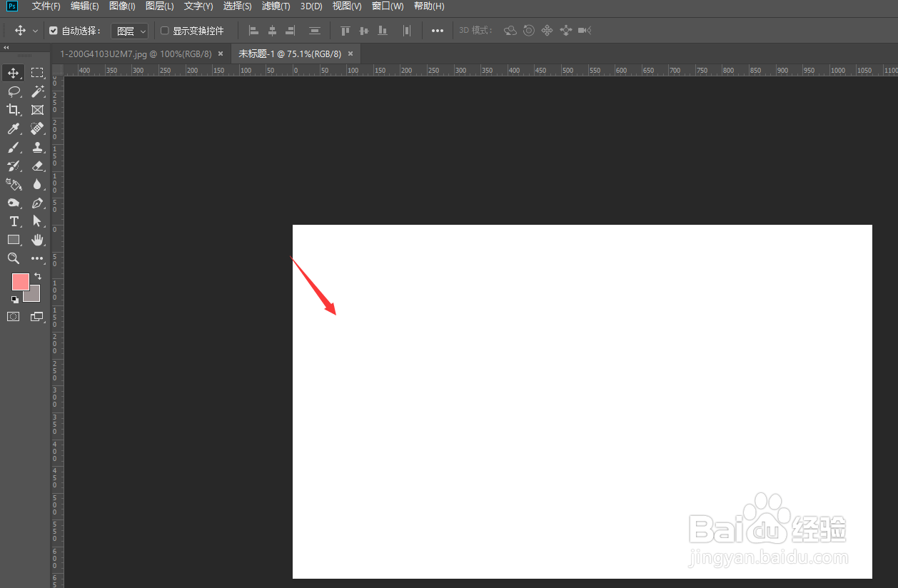Select the Sponge tool
Viewport: 898px width, 588px height.
coord(14,203)
